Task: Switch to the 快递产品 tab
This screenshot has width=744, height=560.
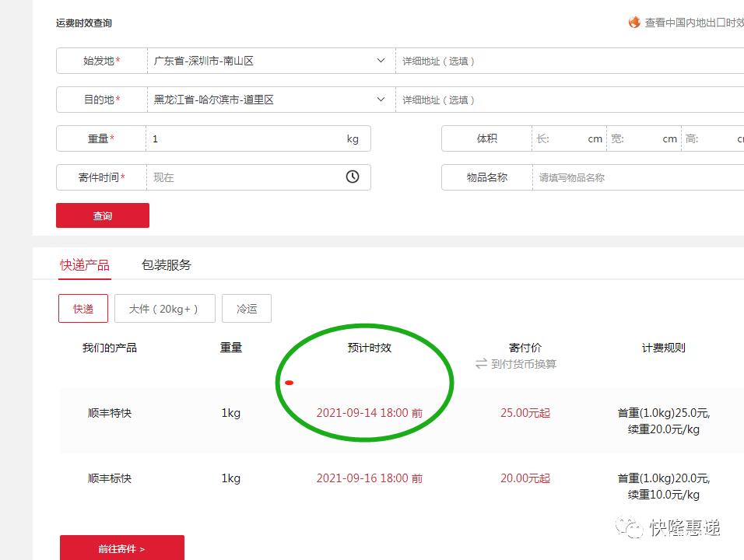Action: pyautogui.click(x=85, y=265)
